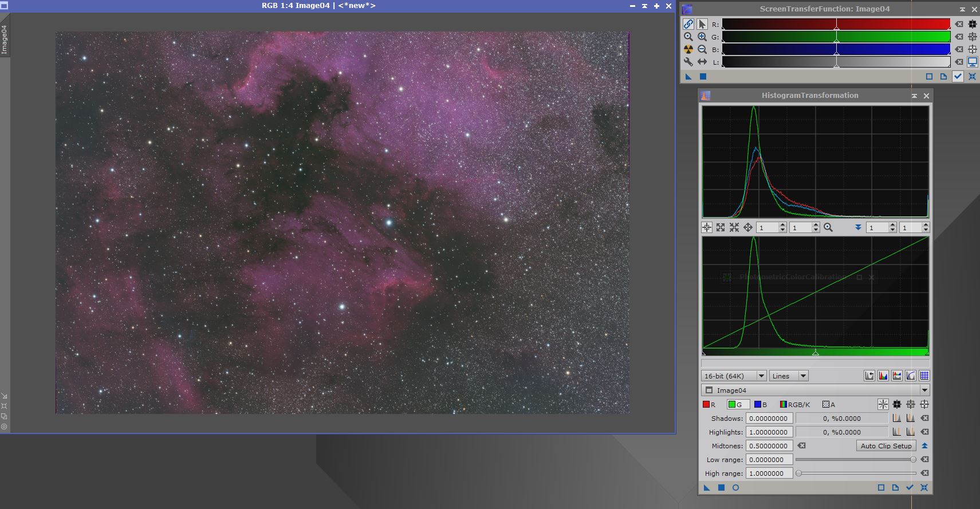Select the pointer edit mode in ScreenTransferFunction
Image resolution: width=980 pixels, height=509 pixels.
tap(702, 24)
